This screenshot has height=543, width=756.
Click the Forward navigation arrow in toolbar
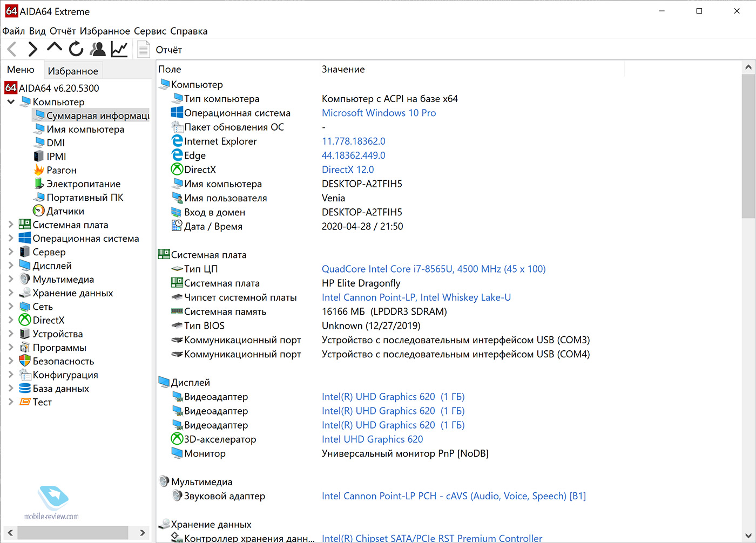[32, 49]
